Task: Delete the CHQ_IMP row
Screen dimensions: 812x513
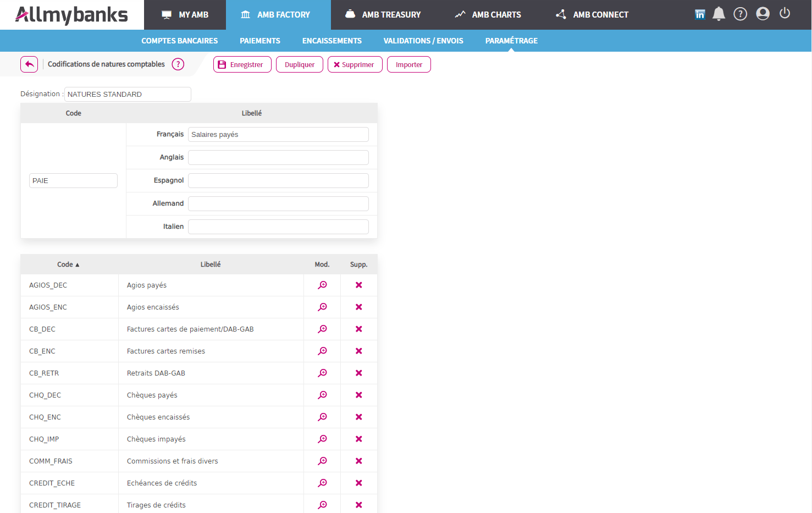Action: click(x=359, y=439)
